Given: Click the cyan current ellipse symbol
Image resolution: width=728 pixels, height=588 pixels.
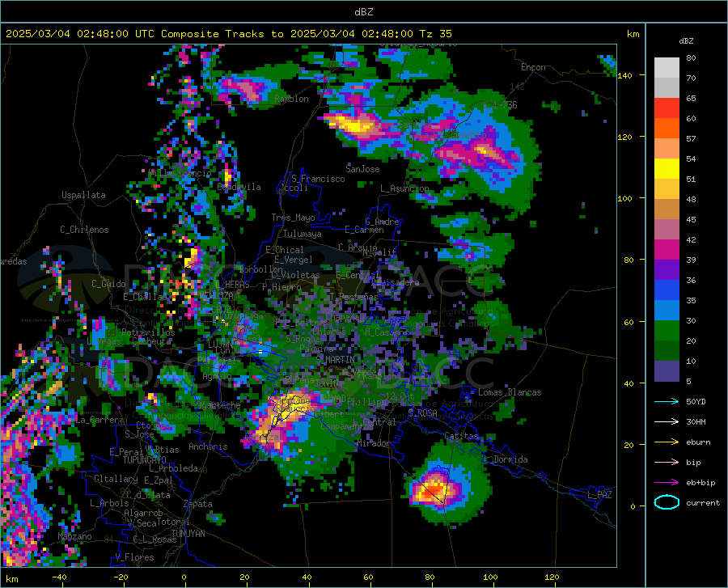Looking at the screenshot, I should pos(667,502).
